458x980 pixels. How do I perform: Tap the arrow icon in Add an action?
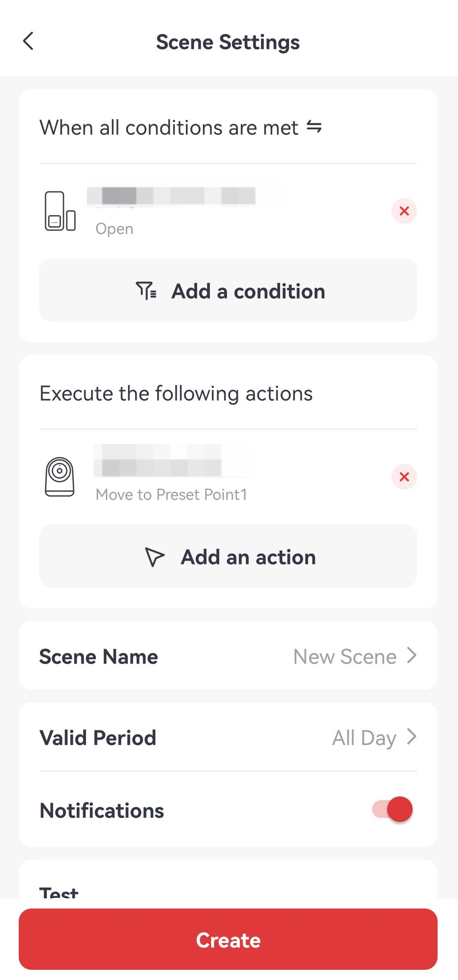pyautogui.click(x=155, y=557)
